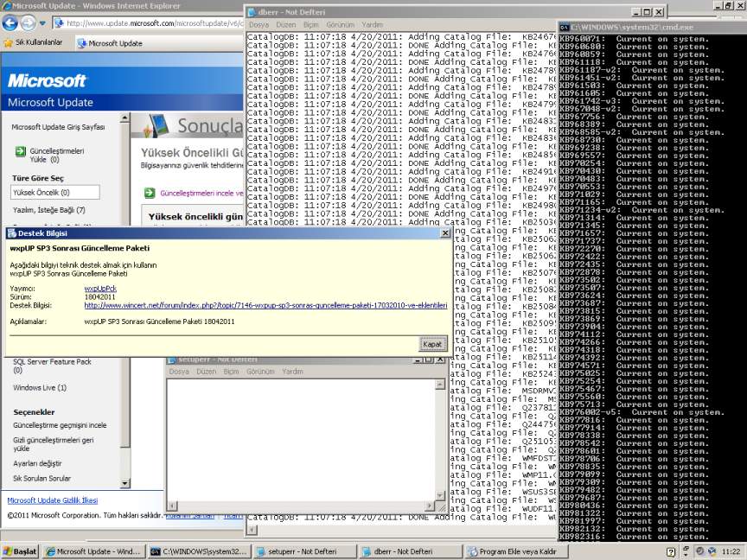The width and height of the screenshot is (747, 560).
Task: Click the help question mark tray icon
Action: 672,551
